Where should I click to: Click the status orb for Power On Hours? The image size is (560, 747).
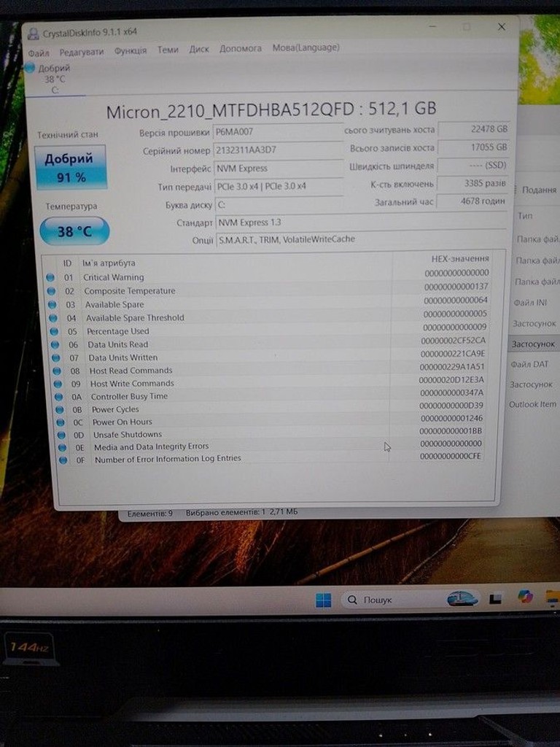click(x=61, y=422)
